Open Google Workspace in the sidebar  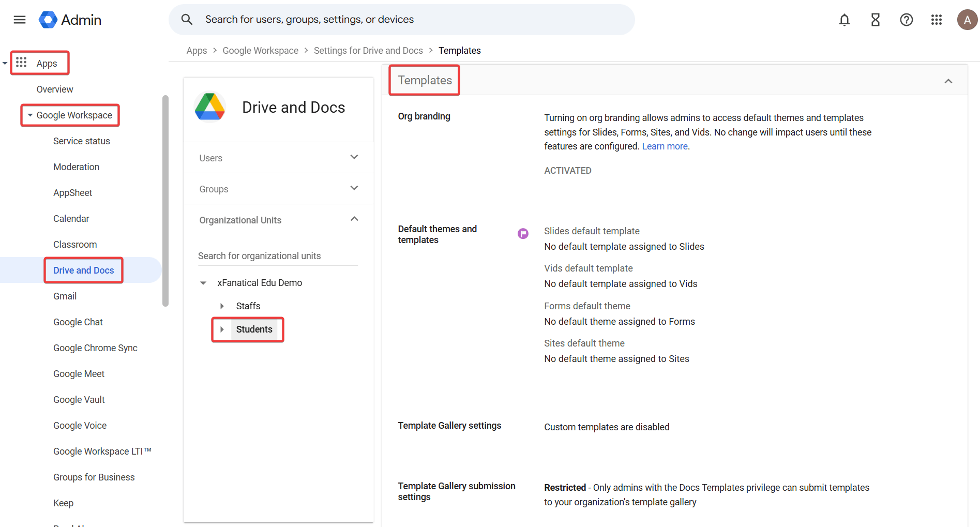tap(74, 115)
